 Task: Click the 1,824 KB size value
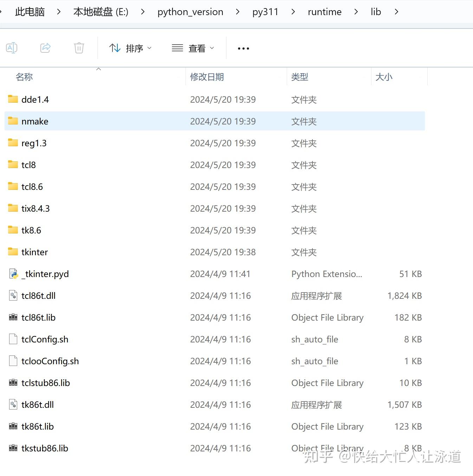click(404, 296)
